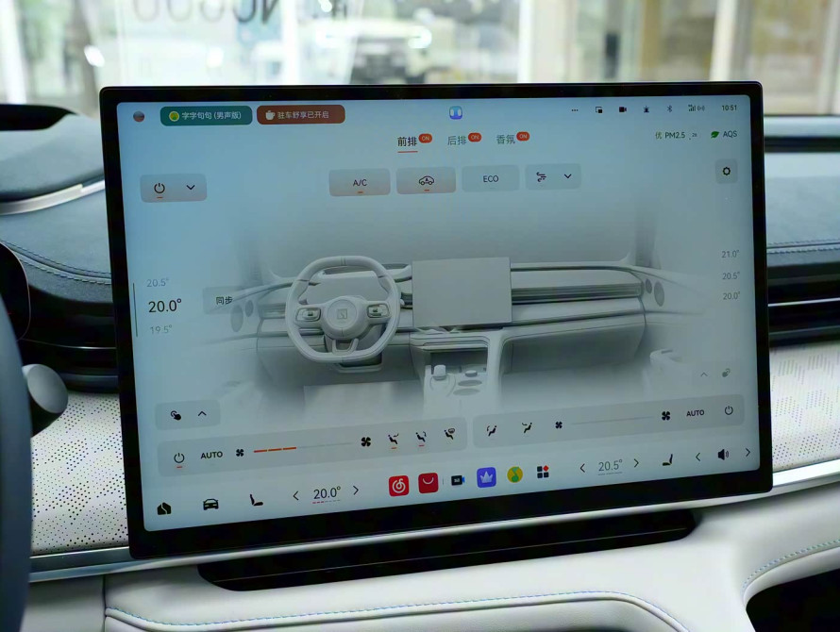The height and width of the screenshot is (632, 840).
Task: Adjust the driver fan speed slider
Action: tap(302, 448)
